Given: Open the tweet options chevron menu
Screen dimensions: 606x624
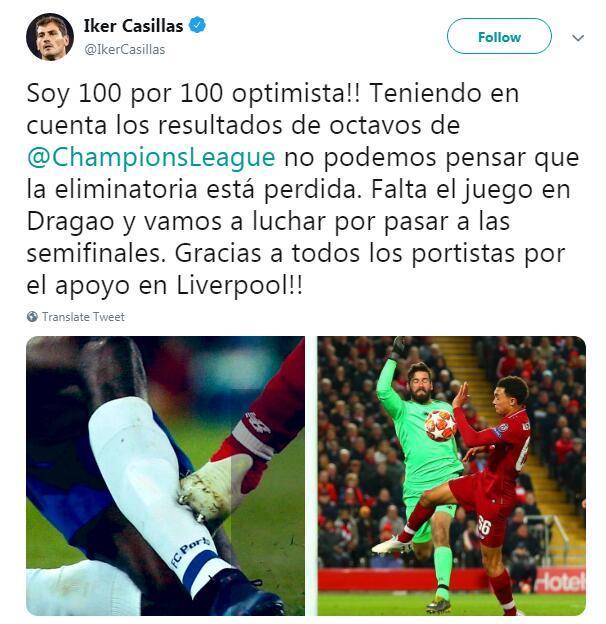Looking at the screenshot, I should 578,38.
